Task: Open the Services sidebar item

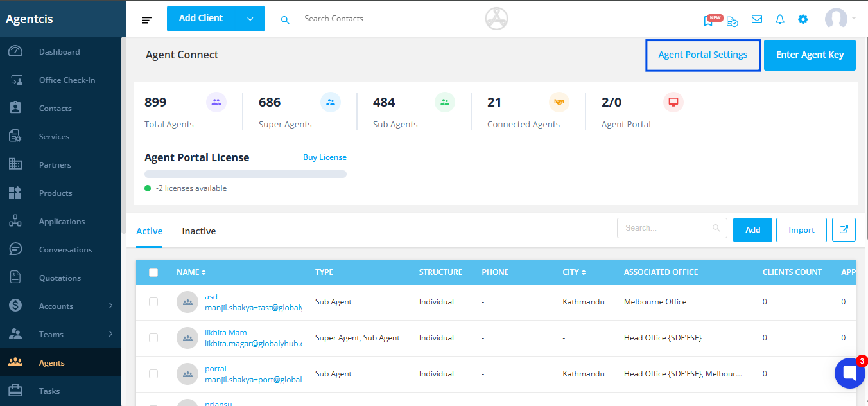Action: 60,137
